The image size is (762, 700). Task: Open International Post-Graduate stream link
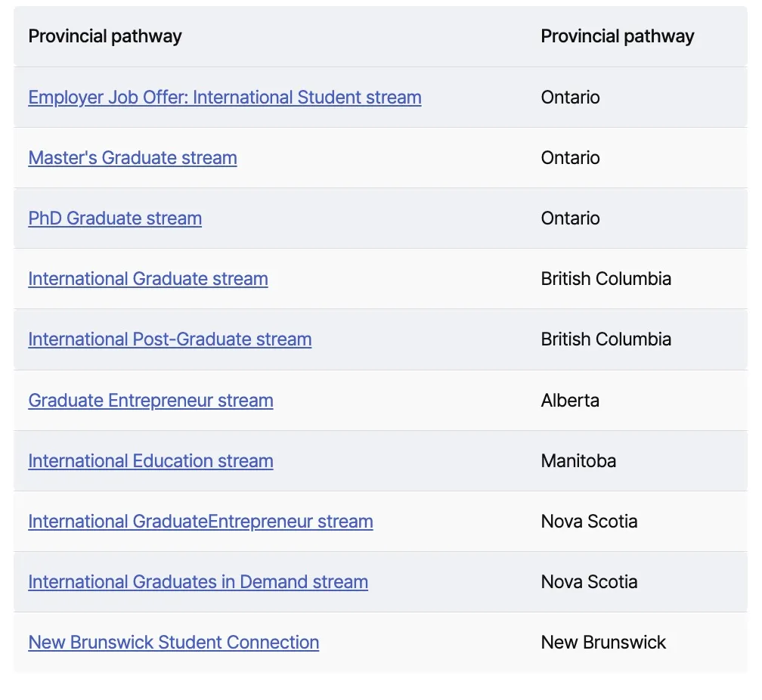(169, 339)
